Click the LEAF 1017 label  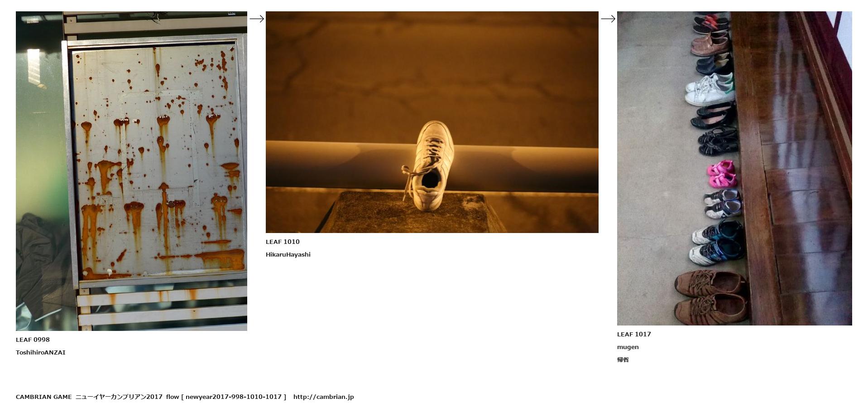634,334
